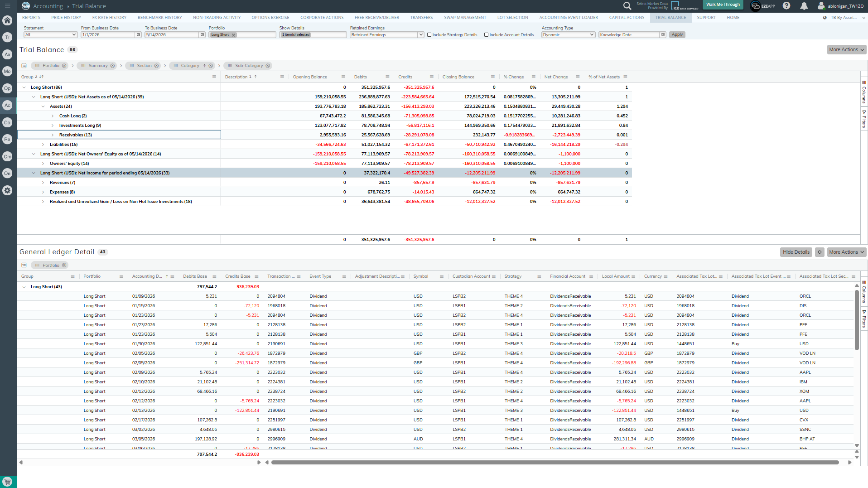Screen dimensions: 868x488
Task: Open the settings gear in sidebar
Action: point(7,190)
